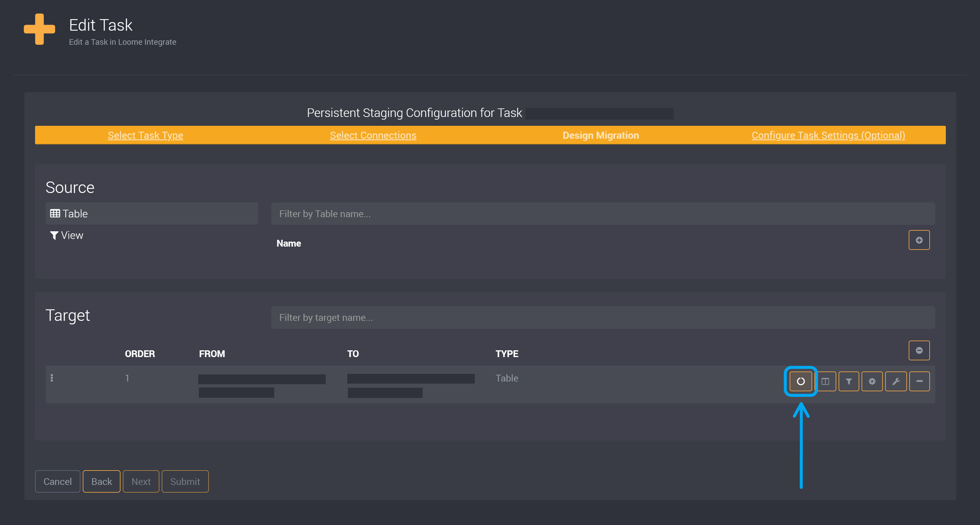Click the Back button

pos(101,481)
